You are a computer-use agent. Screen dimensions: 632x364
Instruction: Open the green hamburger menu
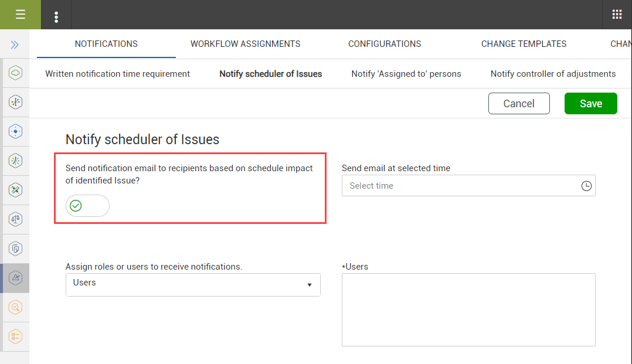pos(20,15)
